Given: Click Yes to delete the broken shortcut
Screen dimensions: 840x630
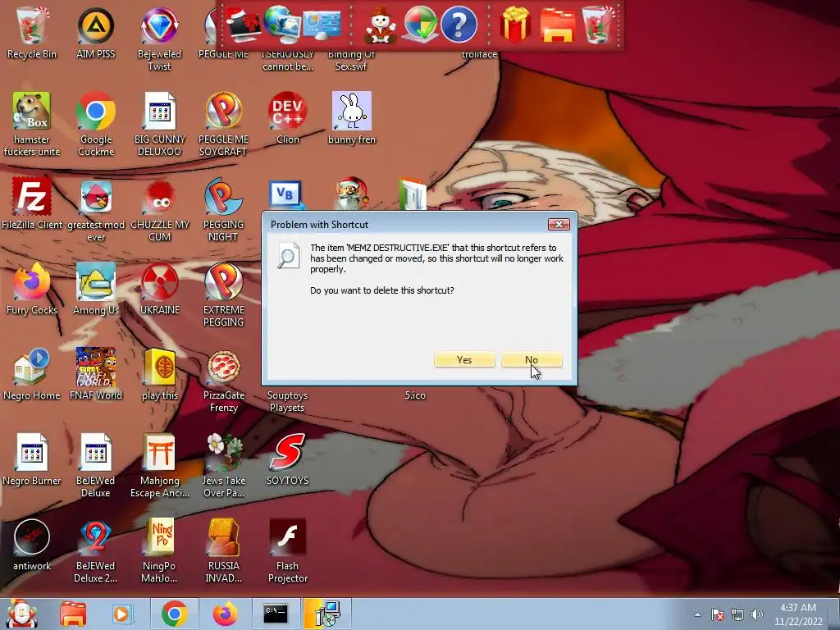Looking at the screenshot, I should tap(464, 359).
